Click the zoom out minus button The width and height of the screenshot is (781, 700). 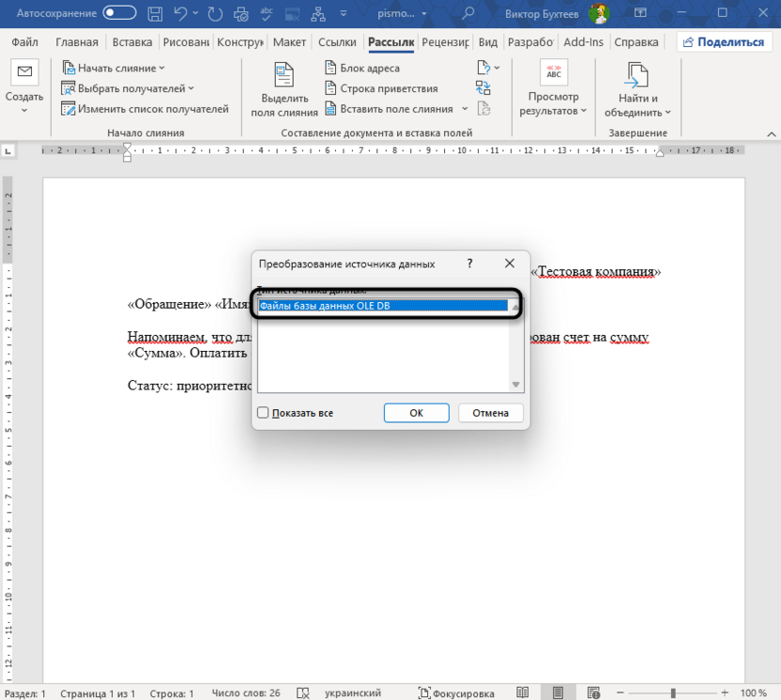click(x=620, y=692)
